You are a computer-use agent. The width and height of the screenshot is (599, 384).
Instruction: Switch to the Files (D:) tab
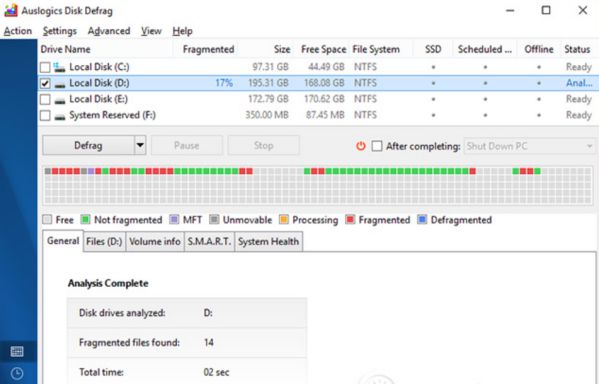104,241
